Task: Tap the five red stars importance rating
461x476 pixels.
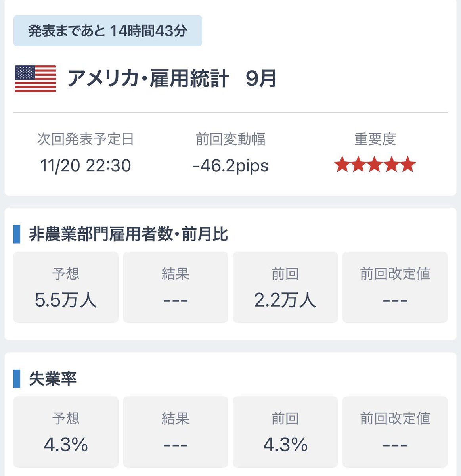Action: (x=375, y=165)
